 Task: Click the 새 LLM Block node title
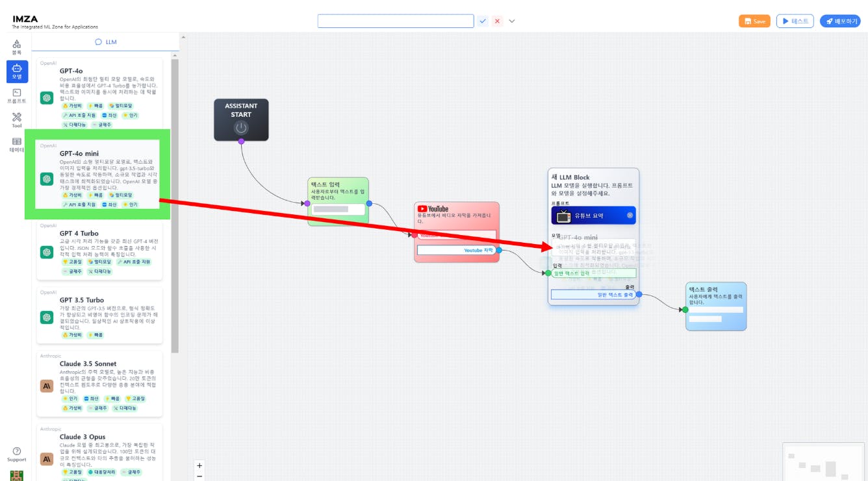[570, 177]
